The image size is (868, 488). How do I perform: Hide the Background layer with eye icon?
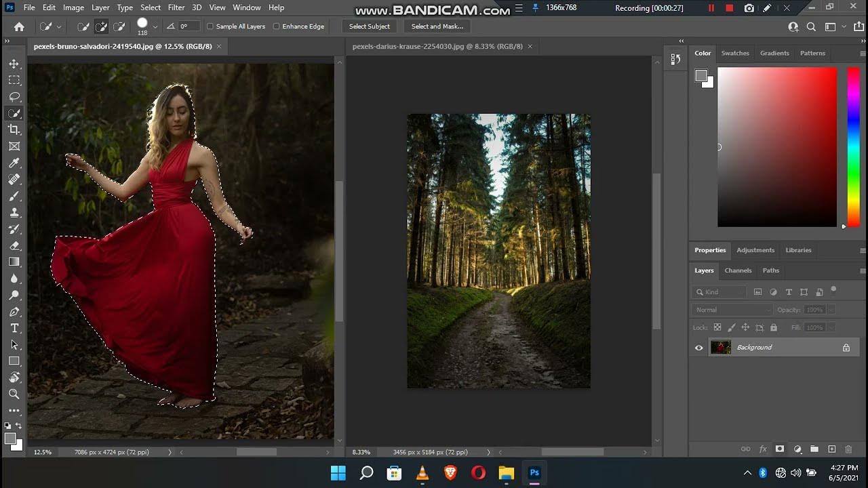698,348
